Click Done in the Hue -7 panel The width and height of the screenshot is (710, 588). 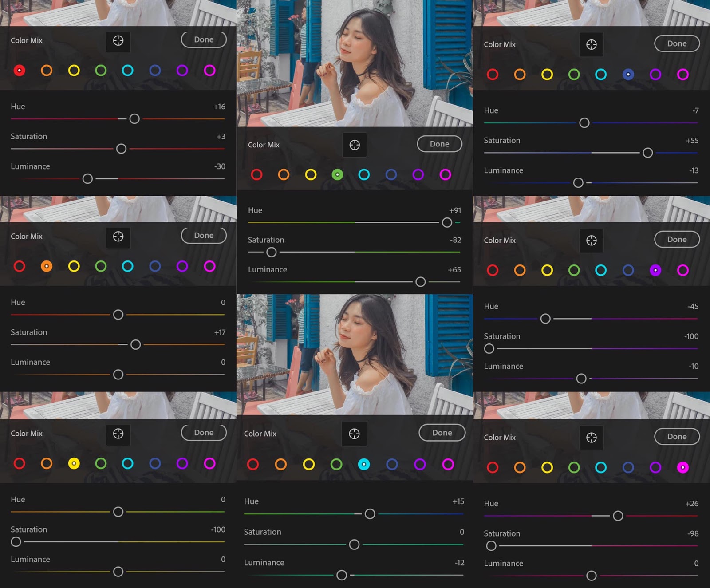tap(677, 43)
